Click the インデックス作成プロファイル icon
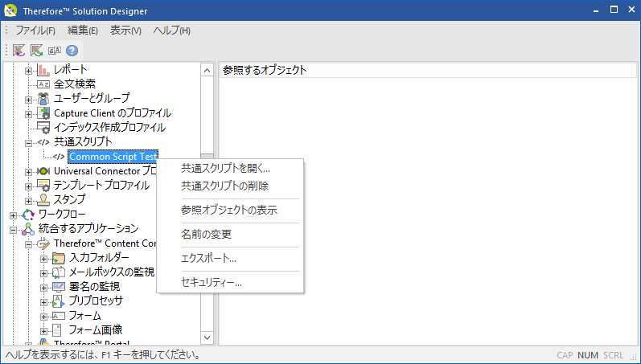The width and height of the screenshot is (641, 364). pos(43,128)
